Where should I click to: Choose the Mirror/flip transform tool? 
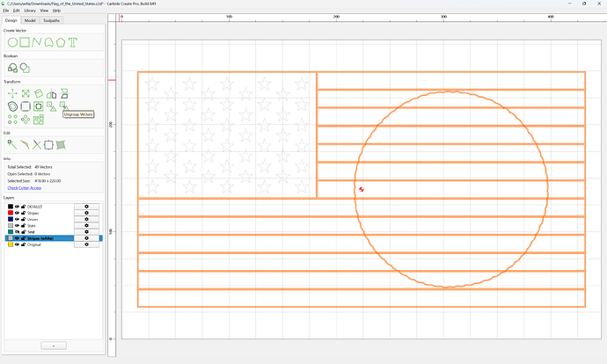click(x=64, y=93)
